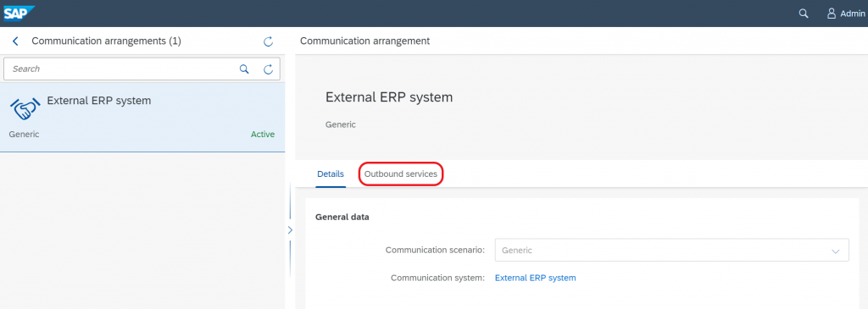Click the Communication arrangements (1) title
Screen dimensions: 868x309
(x=106, y=41)
